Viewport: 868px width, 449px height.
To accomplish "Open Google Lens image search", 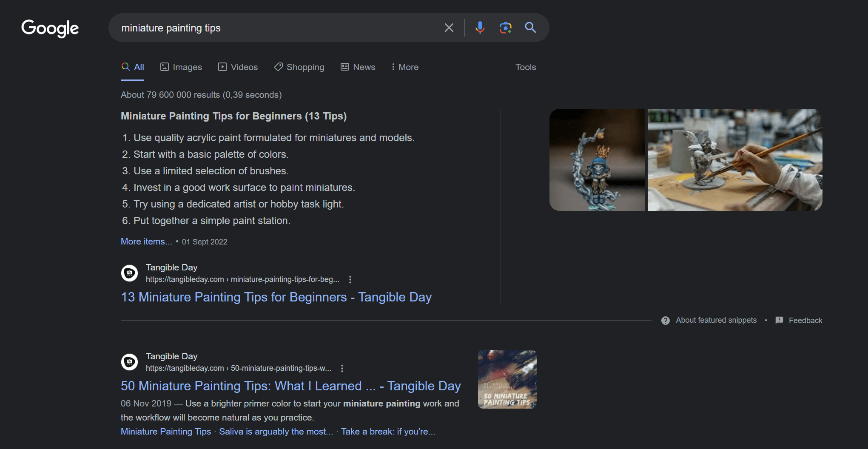I will click(505, 28).
